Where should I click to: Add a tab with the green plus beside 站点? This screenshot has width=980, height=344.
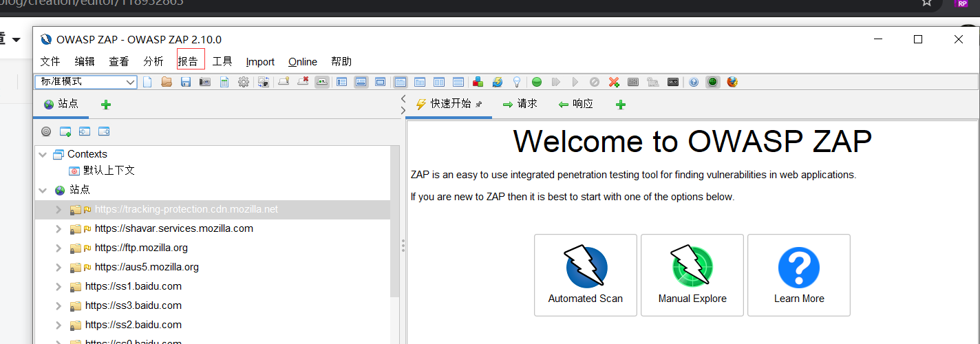[105, 105]
